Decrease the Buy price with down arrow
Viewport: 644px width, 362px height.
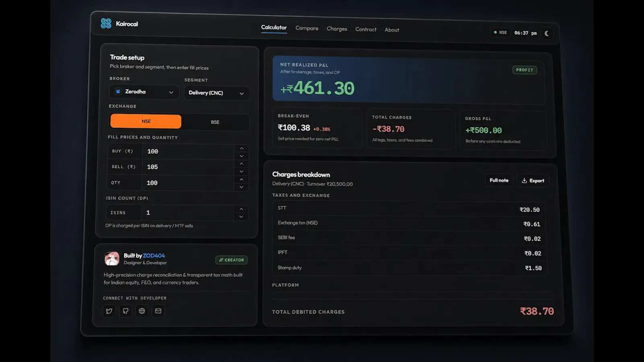(242, 156)
